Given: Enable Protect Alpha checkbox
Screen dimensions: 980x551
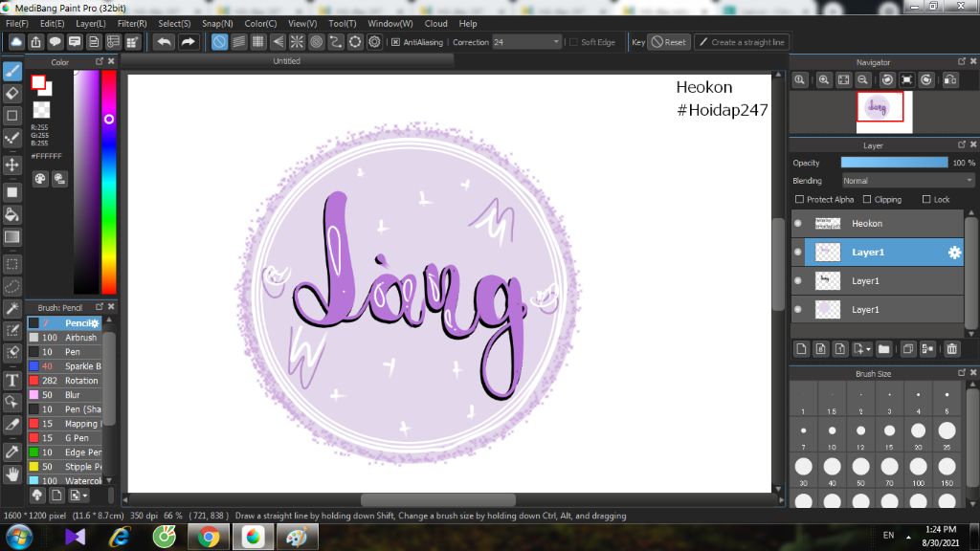Looking at the screenshot, I should [x=799, y=199].
